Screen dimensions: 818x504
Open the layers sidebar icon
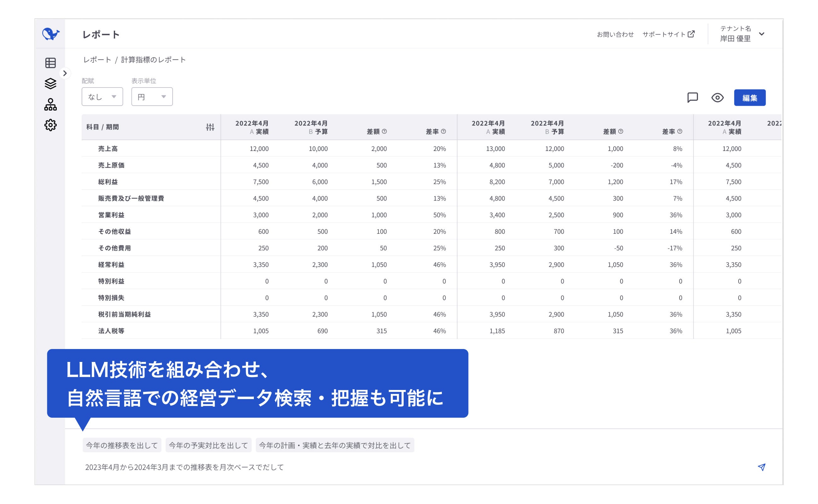[50, 84]
